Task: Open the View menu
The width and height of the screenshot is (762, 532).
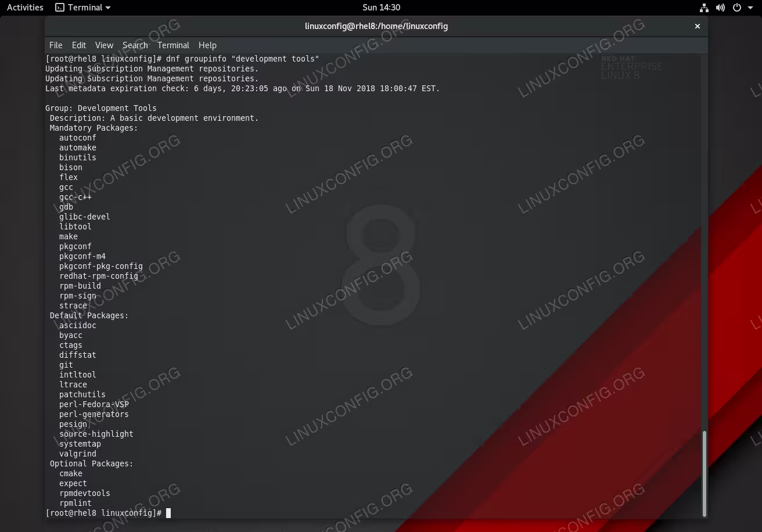Action: click(x=104, y=45)
